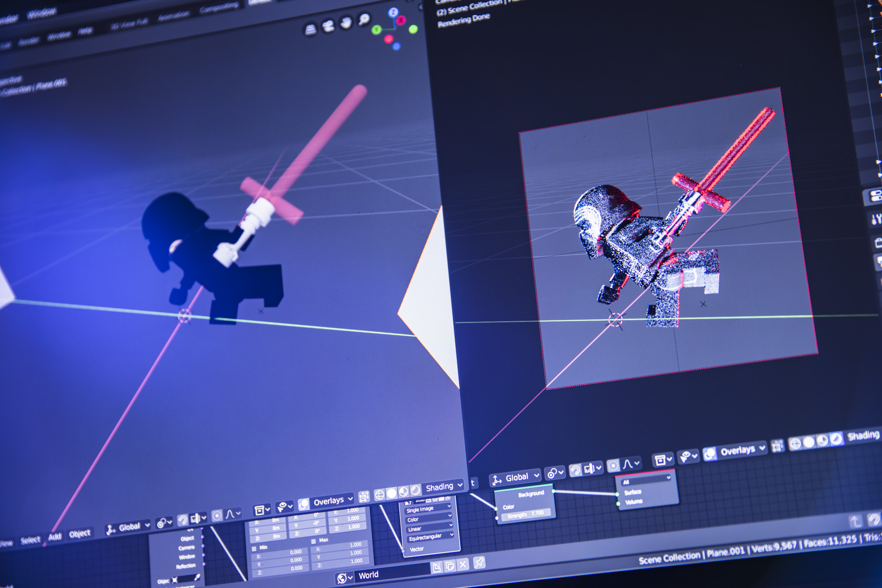The width and height of the screenshot is (882, 588).
Task: Toggle perspective/orthographic grid view icon
Action: 310,30
